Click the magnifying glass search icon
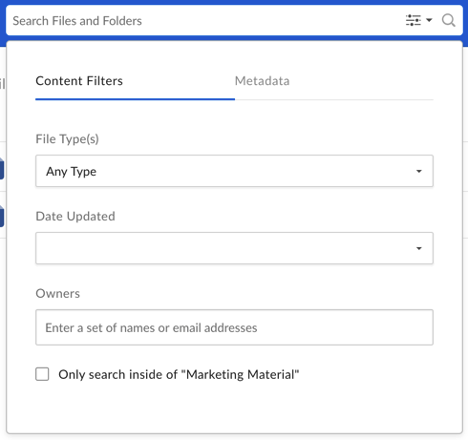This screenshot has width=468, height=440. click(x=448, y=20)
